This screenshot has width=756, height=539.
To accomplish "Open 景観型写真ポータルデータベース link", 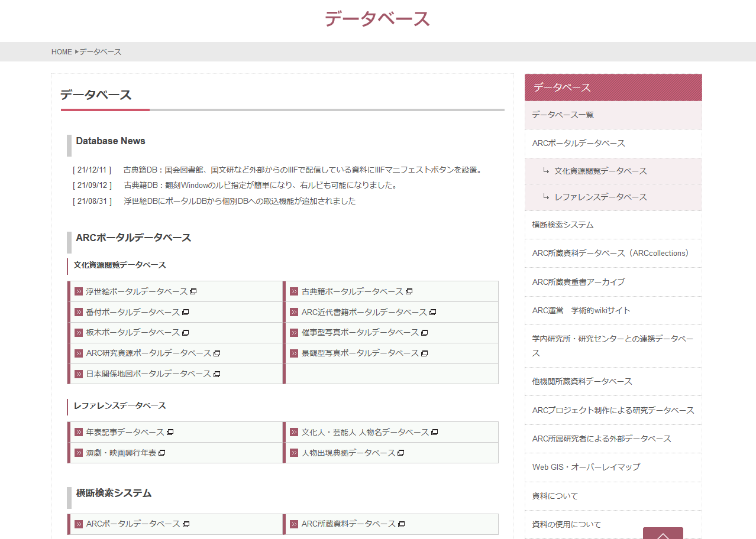I will pyautogui.click(x=360, y=353).
